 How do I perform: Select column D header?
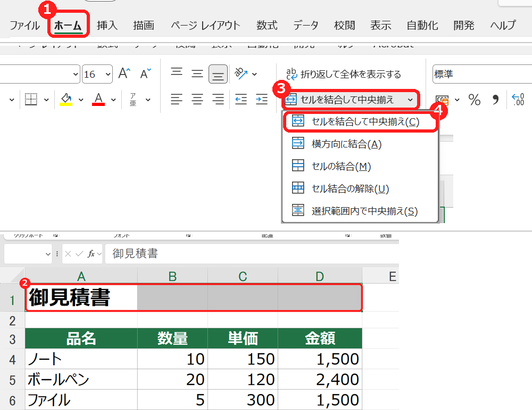tap(320, 276)
